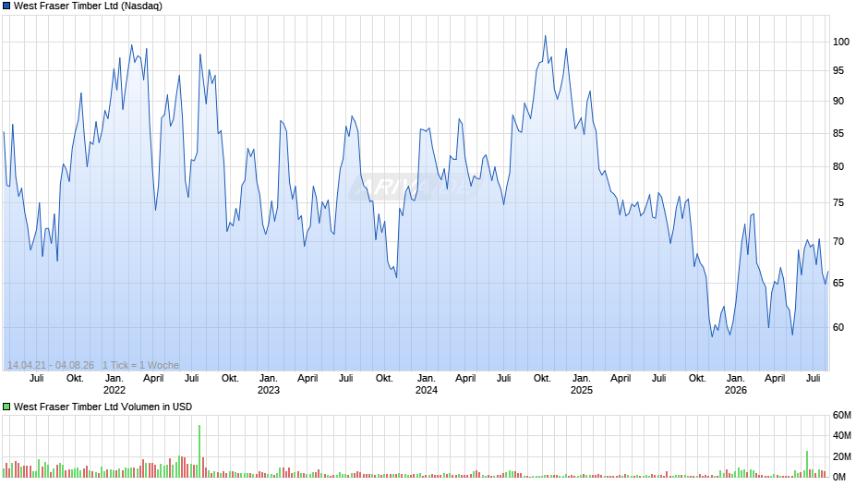Click the volume axis label 20M
The height and width of the screenshot is (486, 868).
[842, 456]
